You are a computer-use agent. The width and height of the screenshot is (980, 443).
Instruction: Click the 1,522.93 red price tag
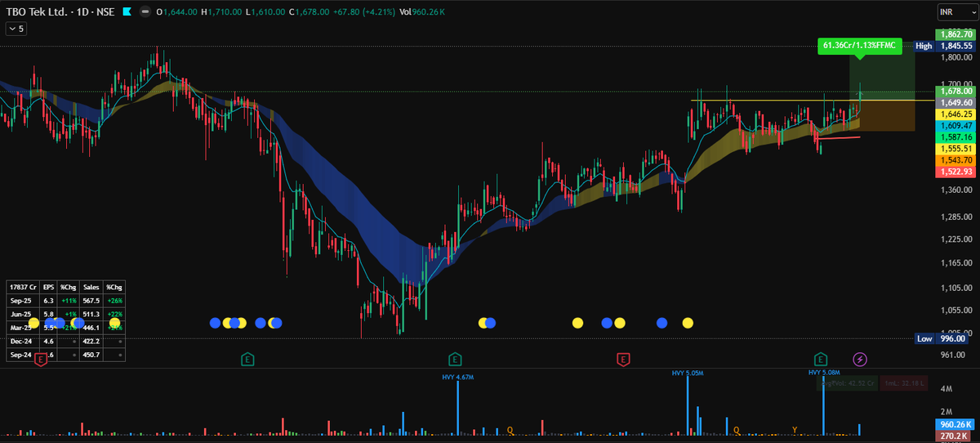pos(955,172)
